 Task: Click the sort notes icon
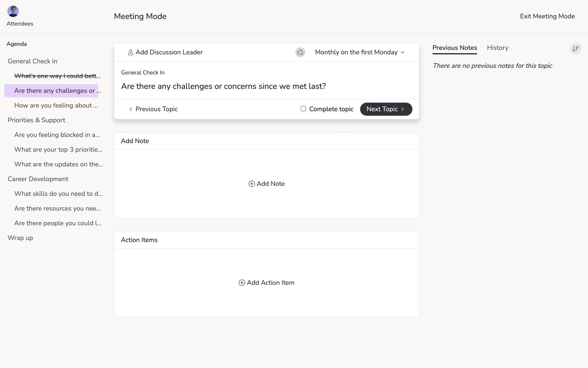575,48
